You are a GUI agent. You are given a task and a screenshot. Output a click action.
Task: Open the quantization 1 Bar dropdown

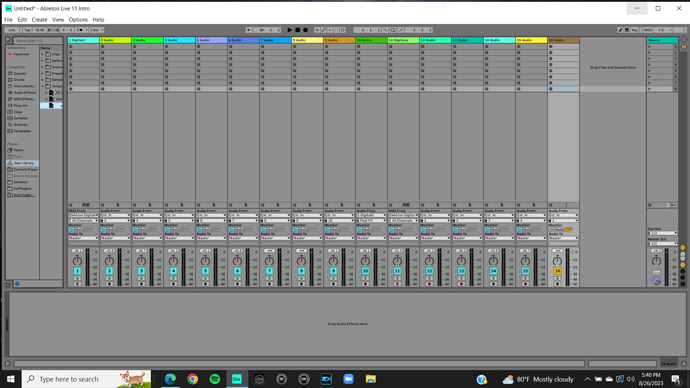(x=96, y=30)
